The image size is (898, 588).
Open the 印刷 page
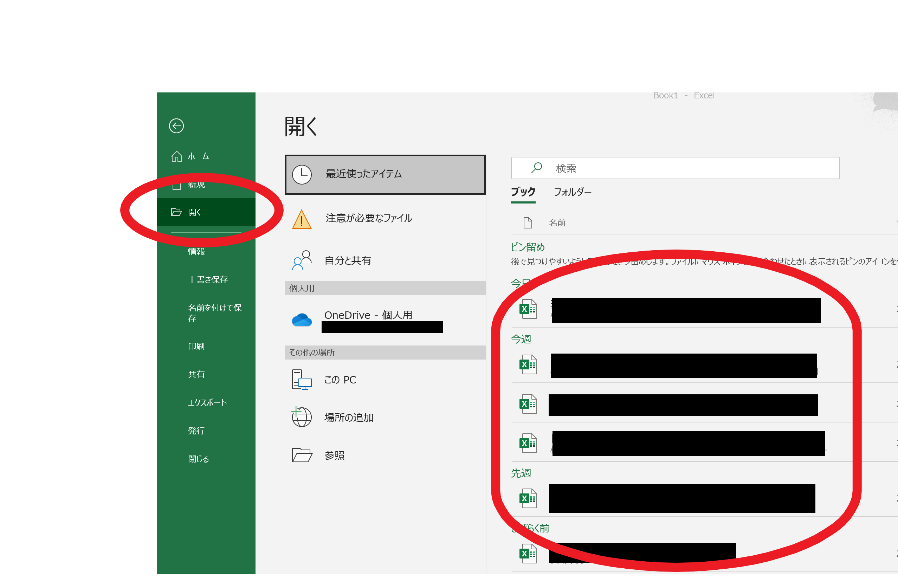196,347
